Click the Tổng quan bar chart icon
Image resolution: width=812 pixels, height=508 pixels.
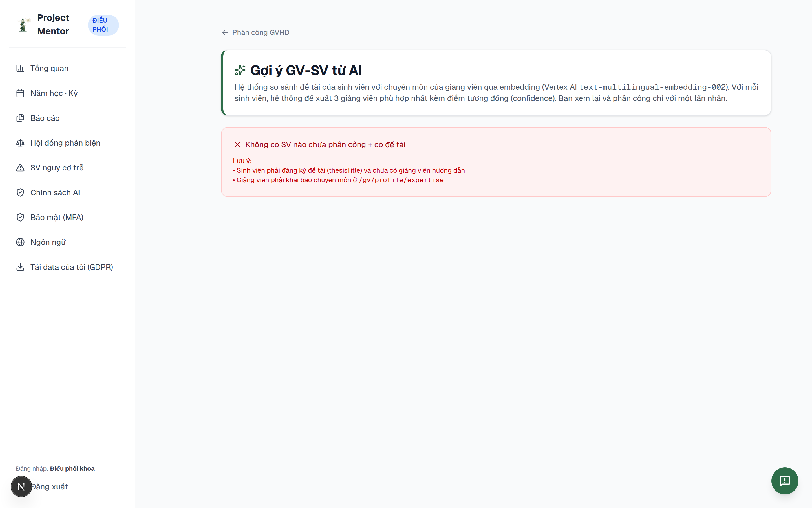pyautogui.click(x=20, y=69)
